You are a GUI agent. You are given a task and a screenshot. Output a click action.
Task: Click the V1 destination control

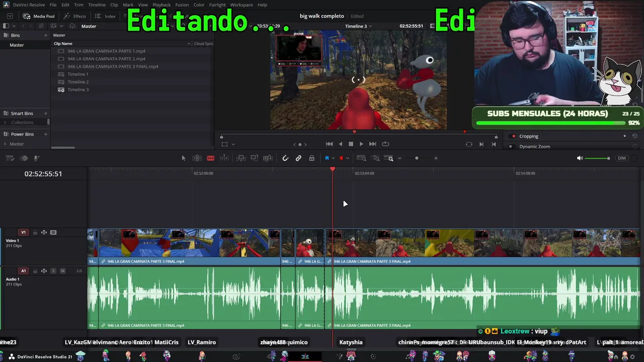click(23, 233)
